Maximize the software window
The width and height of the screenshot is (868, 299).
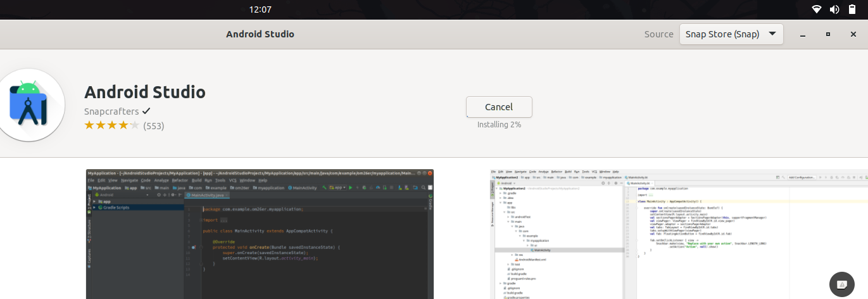827,34
